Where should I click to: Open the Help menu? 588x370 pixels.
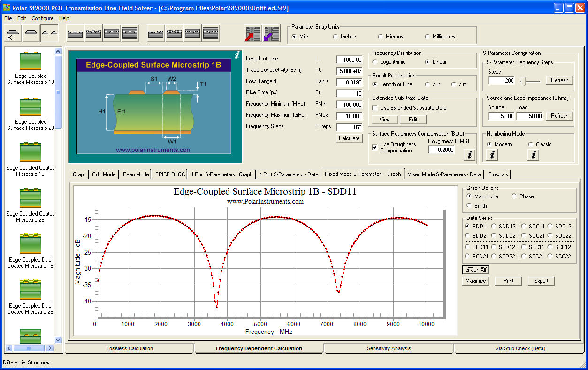pos(64,18)
